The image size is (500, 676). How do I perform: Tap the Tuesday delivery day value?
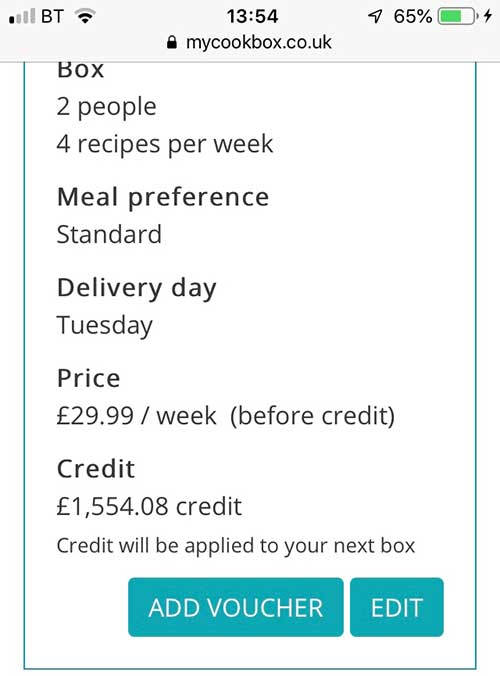pyautogui.click(x=105, y=325)
